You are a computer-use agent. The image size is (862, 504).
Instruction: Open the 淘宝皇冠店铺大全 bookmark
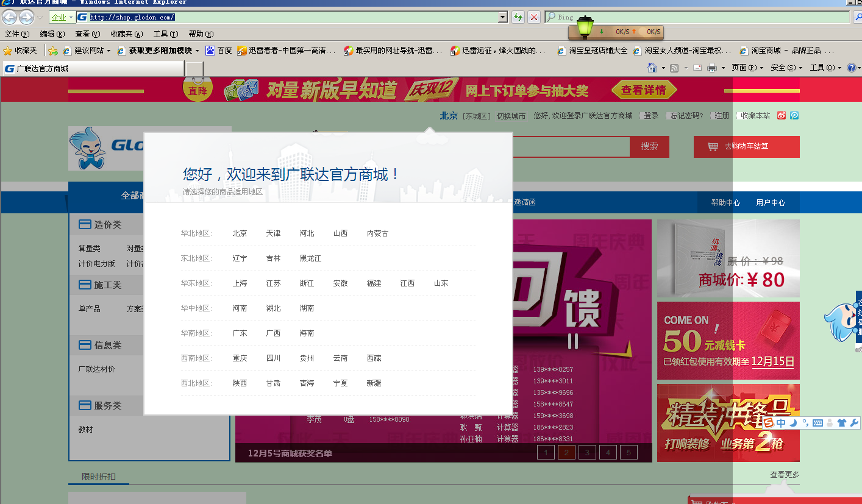click(x=593, y=51)
